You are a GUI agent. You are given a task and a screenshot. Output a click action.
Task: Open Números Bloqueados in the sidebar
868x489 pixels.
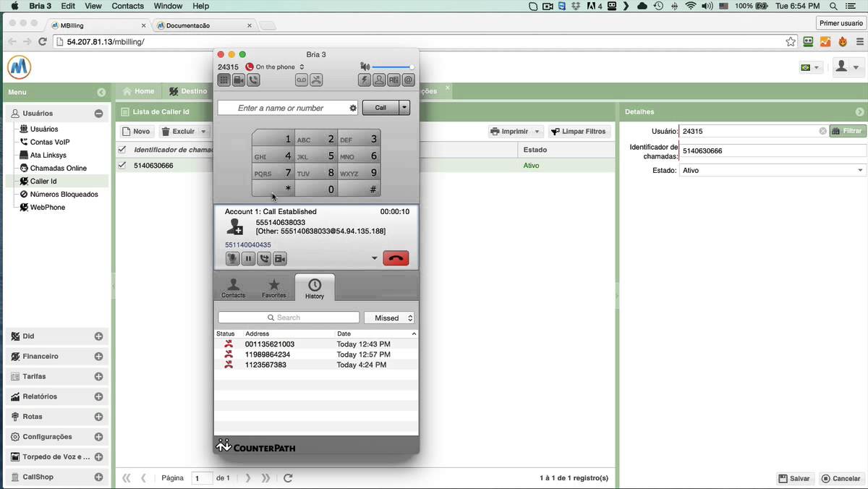(64, 195)
